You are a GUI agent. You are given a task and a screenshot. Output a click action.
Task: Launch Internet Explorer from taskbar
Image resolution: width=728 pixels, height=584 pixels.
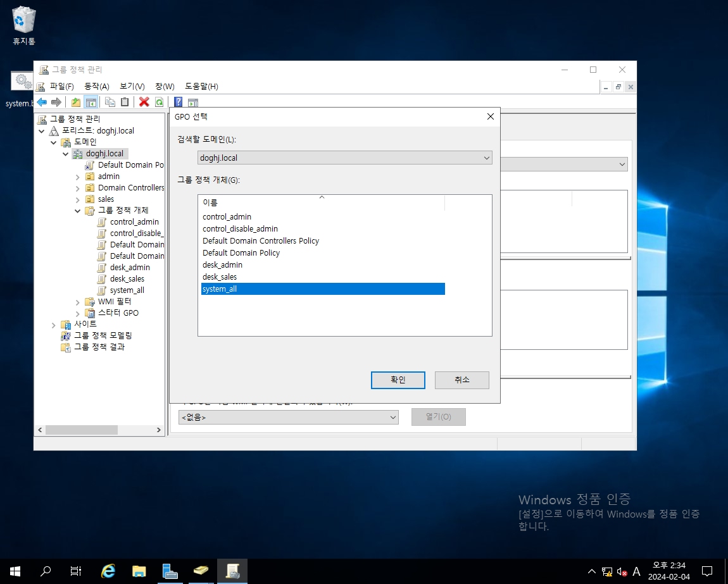click(x=108, y=571)
